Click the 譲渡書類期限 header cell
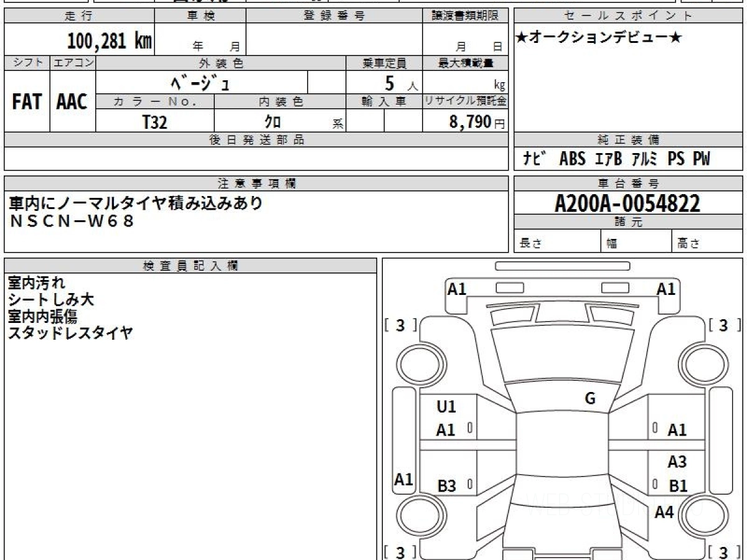This screenshot has height=560, width=747. pyautogui.click(x=466, y=16)
